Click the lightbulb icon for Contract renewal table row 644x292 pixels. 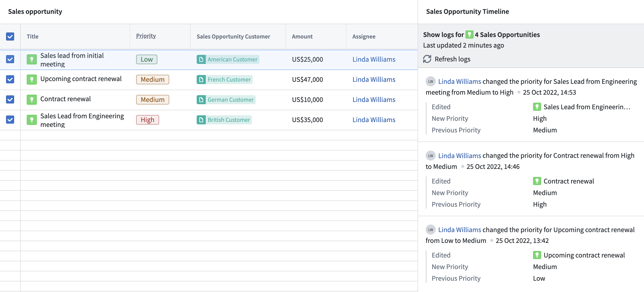(32, 100)
